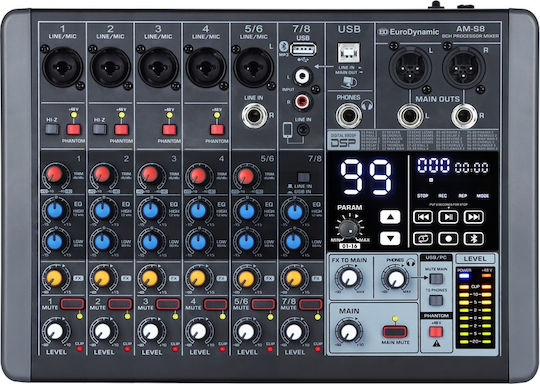Start recording with the record button
The image size is (540, 384).
(448, 239)
